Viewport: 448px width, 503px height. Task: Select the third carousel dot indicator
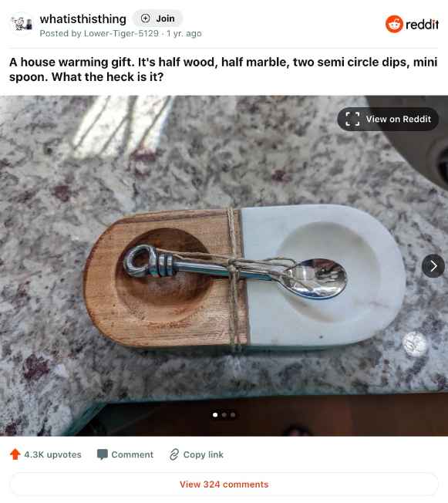click(233, 415)
